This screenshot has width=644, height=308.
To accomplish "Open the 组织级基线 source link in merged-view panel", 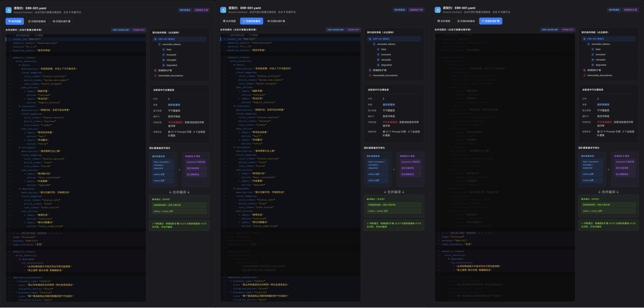I will pyautogui.click(x=174, y=105).
